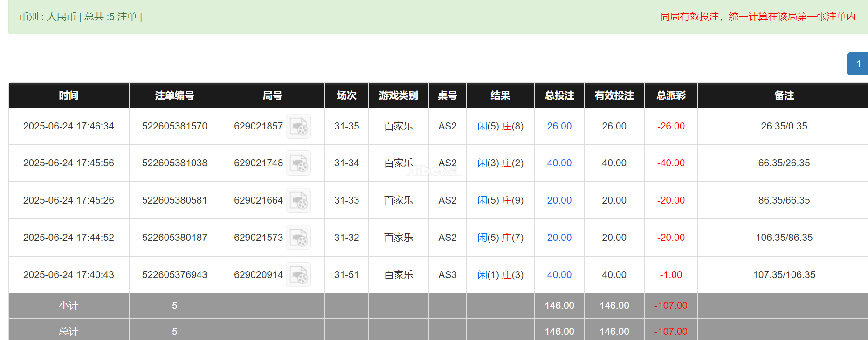Viewport: 868px width, 340px height.
Task: Click the 40.00 total bet at 17:45:56
Action: (x=559, y=163)
